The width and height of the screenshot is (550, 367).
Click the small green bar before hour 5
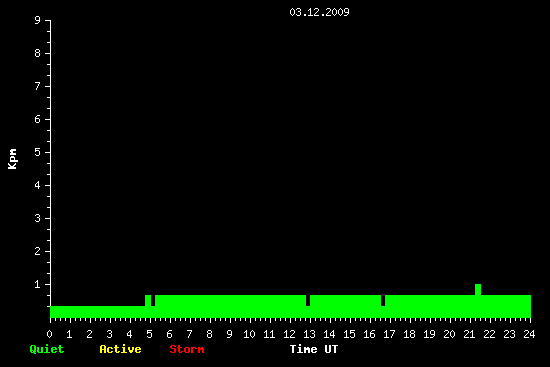point(148,300)
